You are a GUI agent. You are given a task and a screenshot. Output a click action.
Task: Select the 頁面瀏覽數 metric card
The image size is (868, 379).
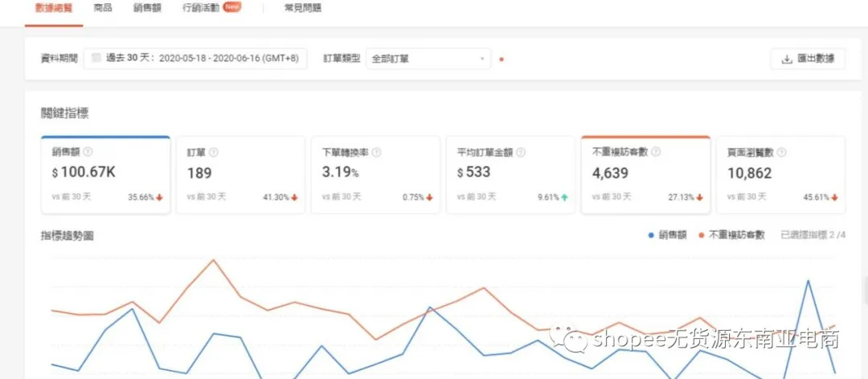point(780,175)
